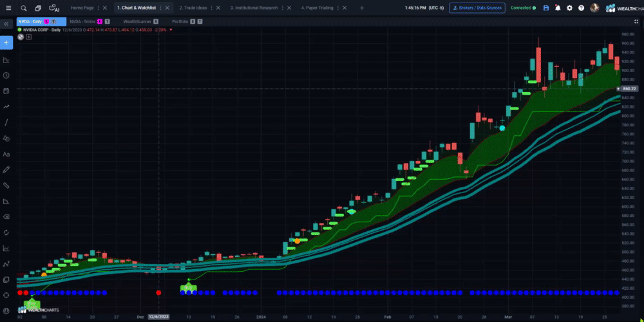Open Brokers / Data Sources

click(x=477, y=8)
